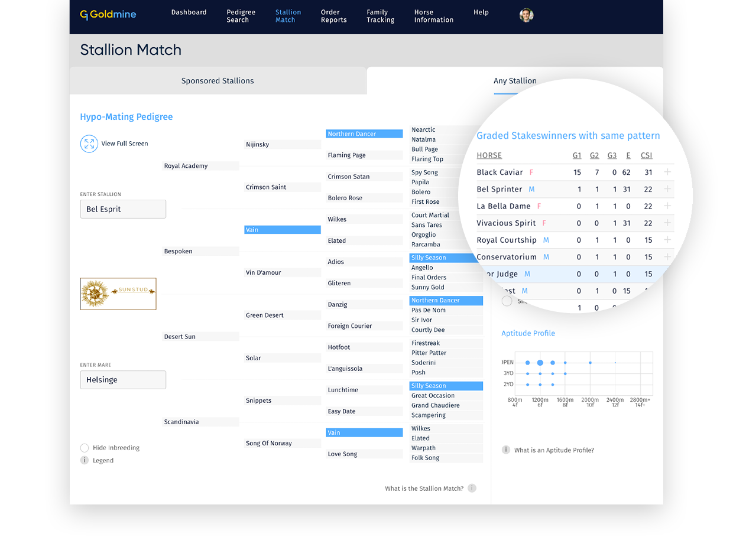Viewport: 733px width, 560px height.
Task: Click Royal Courtship in the stakeswinners list
Action: tap(507, 240)
